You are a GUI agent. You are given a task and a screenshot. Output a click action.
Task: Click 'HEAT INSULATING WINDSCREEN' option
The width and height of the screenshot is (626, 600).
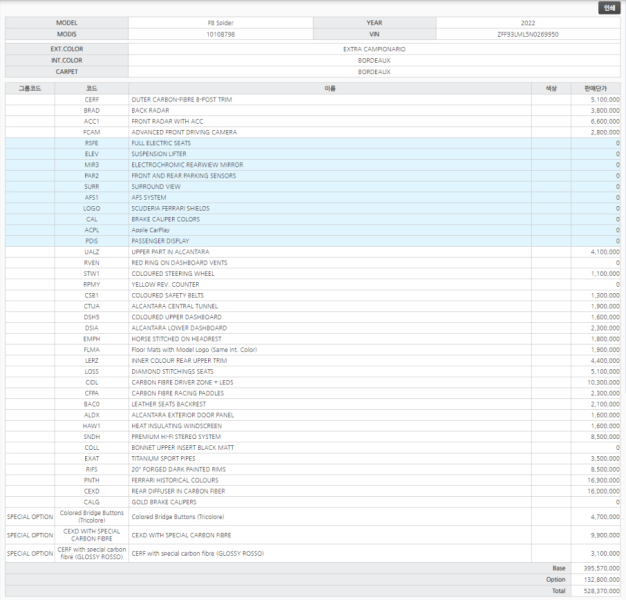tap(176, 426)
